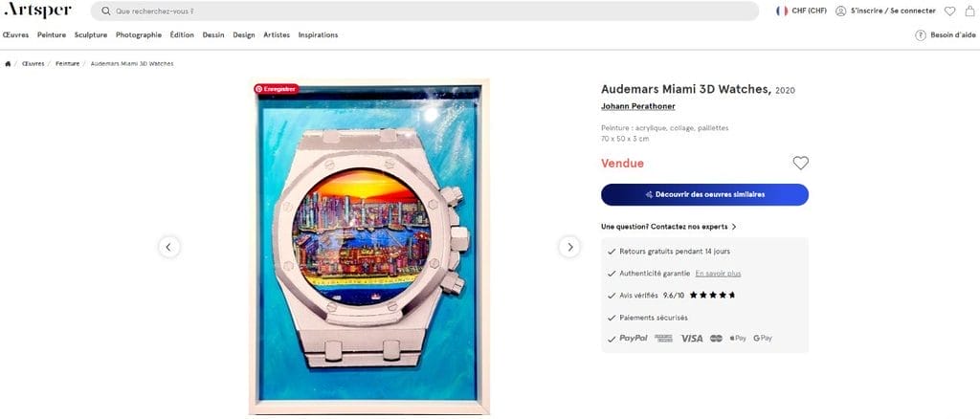The image size is (980, 419).
Task: Show next artwork image arrow
Action: [x=569, y=247]
